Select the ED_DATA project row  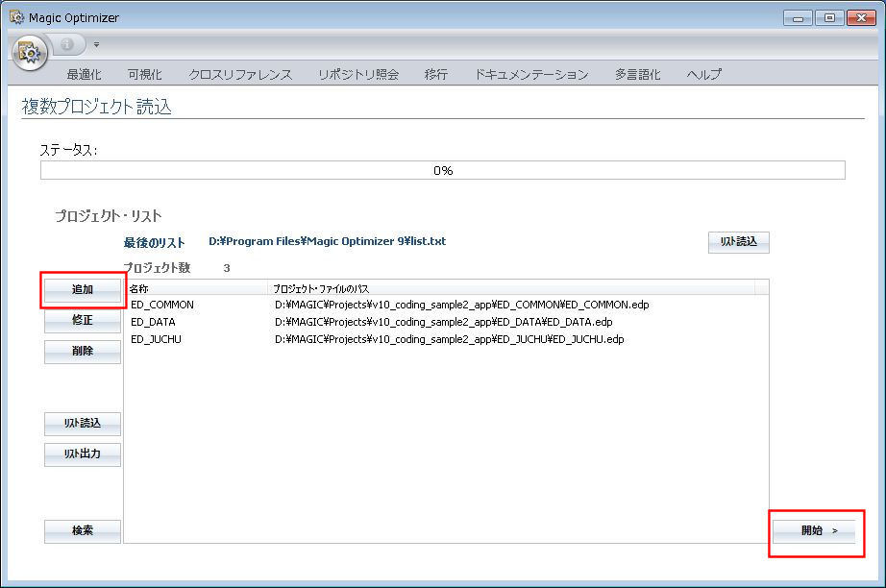[x=154, y=322]
